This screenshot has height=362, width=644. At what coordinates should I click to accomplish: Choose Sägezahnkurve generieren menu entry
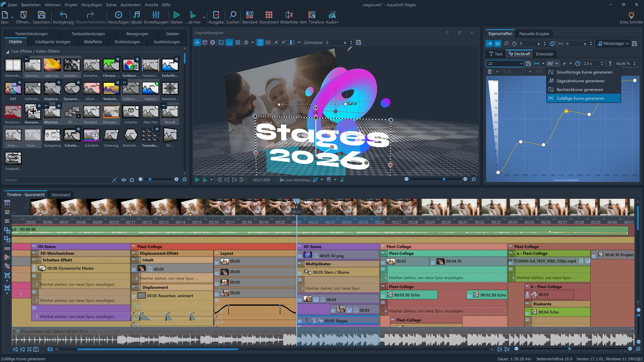[580, 81]
